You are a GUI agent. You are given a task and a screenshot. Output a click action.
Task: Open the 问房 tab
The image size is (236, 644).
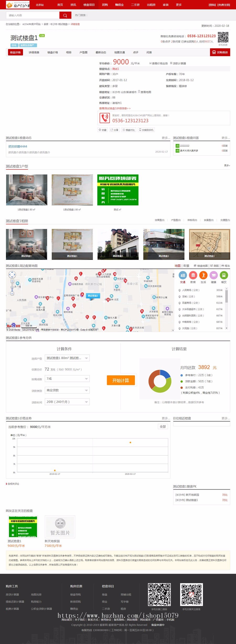149,52
